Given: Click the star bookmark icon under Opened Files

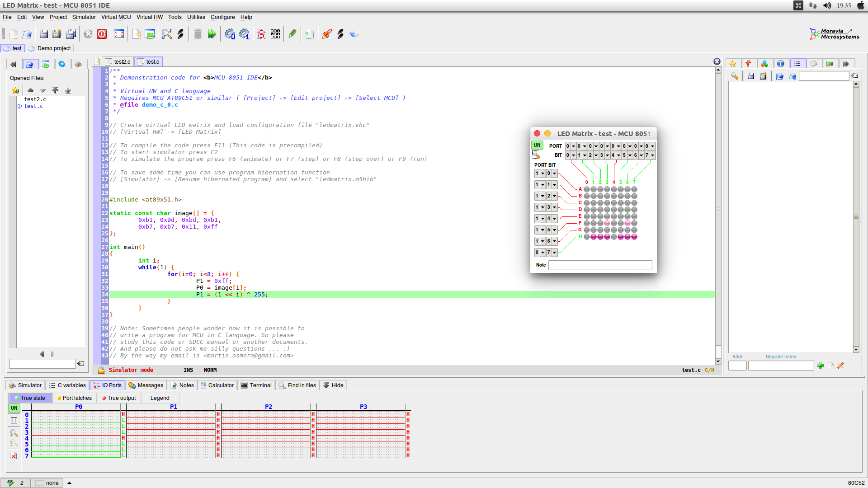Looking at the screenshot, I should (15, 90).
